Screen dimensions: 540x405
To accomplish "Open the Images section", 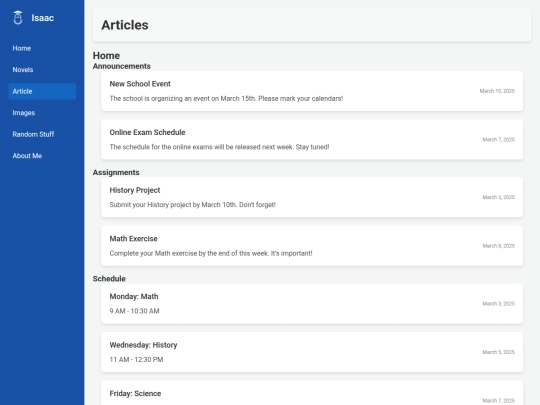I will pyautogui.click(x=42, y=113).
